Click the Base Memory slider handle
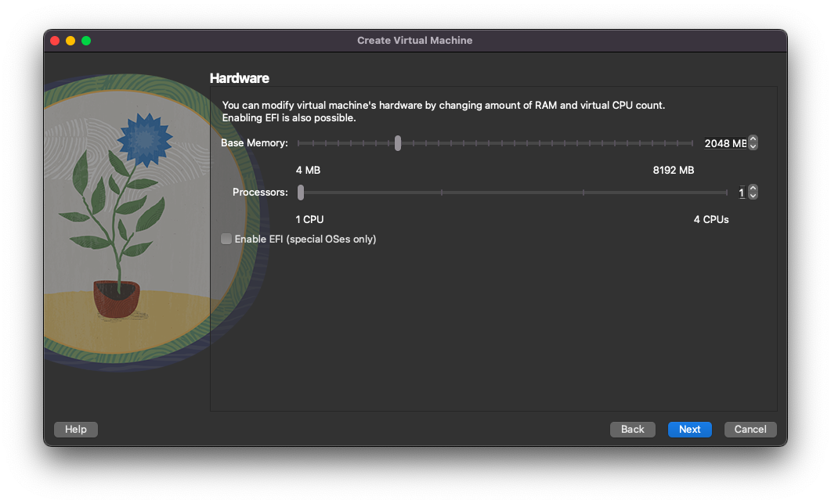This screenshot has width=831, height=504. point(398,143)
